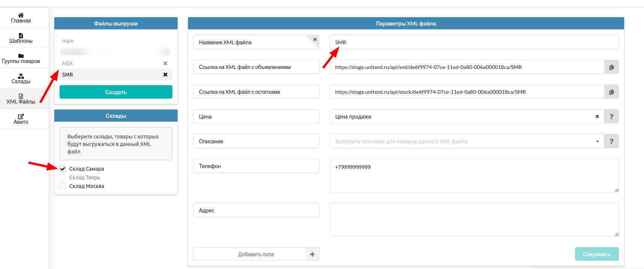Click the Склады panel header
Viewport: 644px width, 269px height.
(x=116, y=116)
